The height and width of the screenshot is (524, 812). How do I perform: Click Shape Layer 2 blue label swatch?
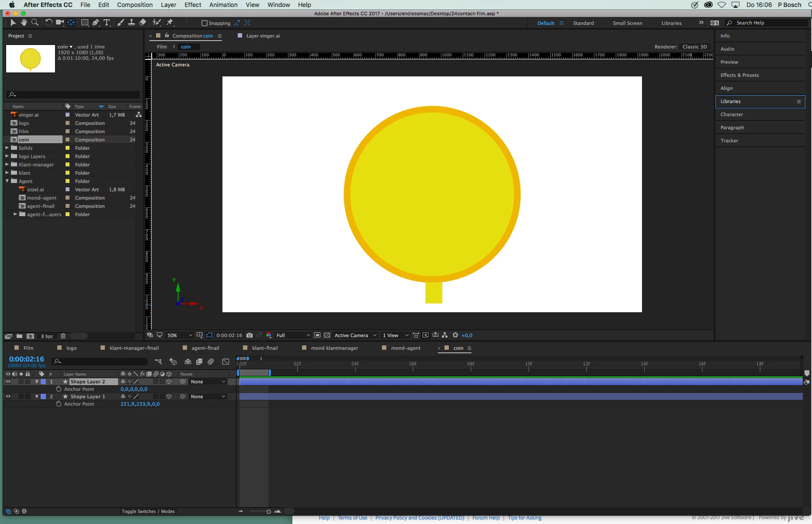(43, 382)
